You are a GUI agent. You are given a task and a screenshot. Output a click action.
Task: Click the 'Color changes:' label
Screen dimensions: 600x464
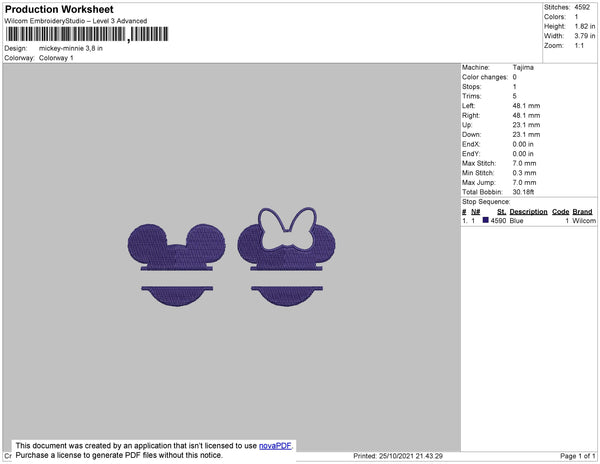coord(485,77)
